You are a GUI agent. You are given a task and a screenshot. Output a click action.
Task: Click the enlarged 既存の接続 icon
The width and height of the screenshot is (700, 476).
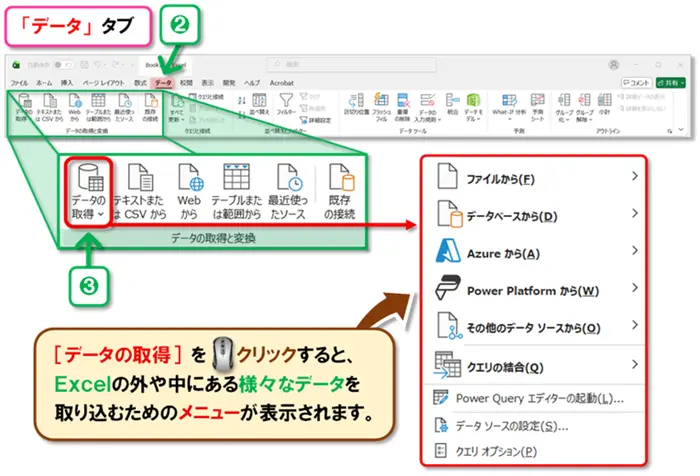click(x=342, y=177)
